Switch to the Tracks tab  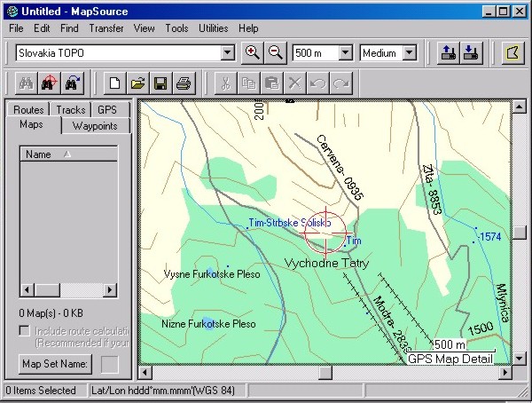tap(71, 109)
